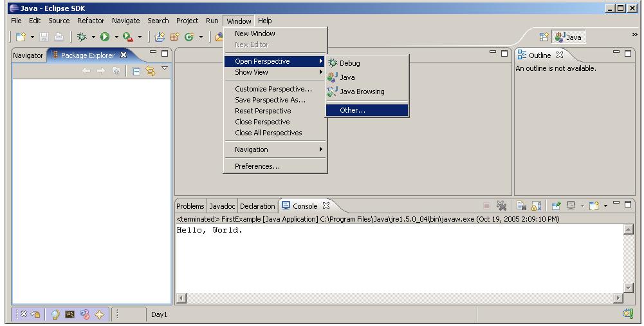Click the New Java Class icon
Image resolution: width=644 pixels, height=326 pixels.
coord(189,37)
